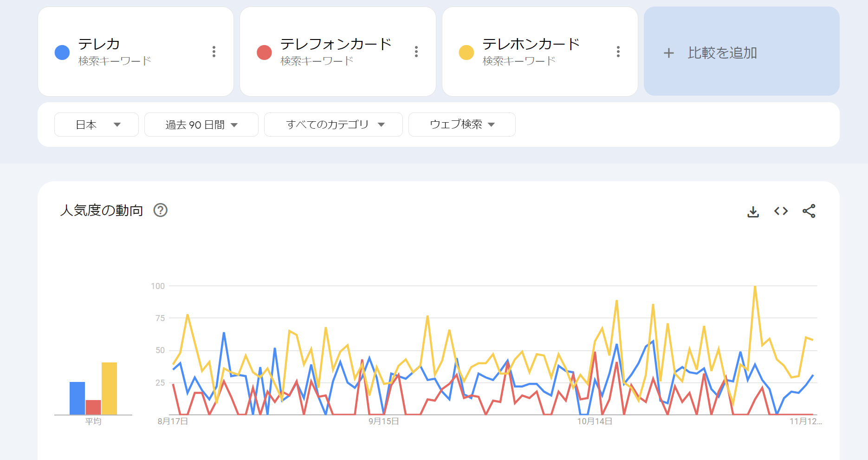
Task: Edit the テレホンカード search term
Action: coord(531,44)
